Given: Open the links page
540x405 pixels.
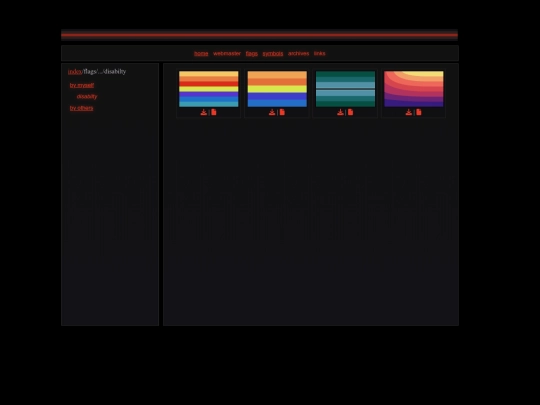Looking at the screenshot, I should 320,53.
